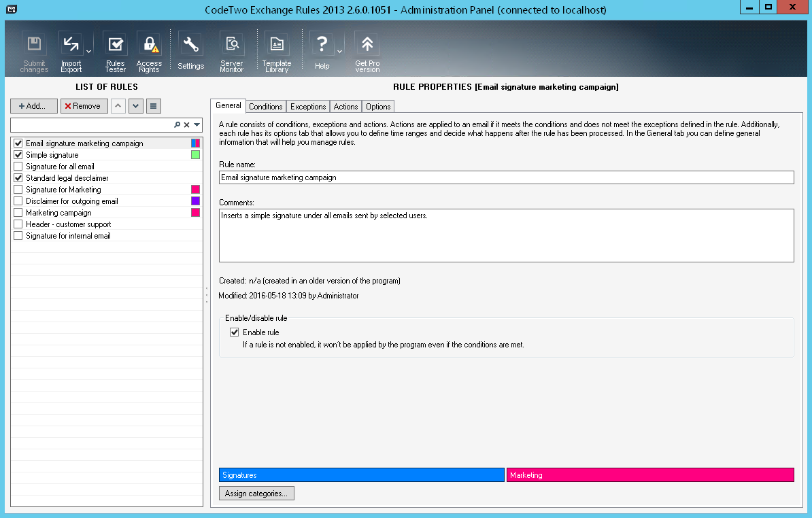This screenshot has width=812, height=518.
Task: Open the rules list menu icon
Action: [153, 106]
